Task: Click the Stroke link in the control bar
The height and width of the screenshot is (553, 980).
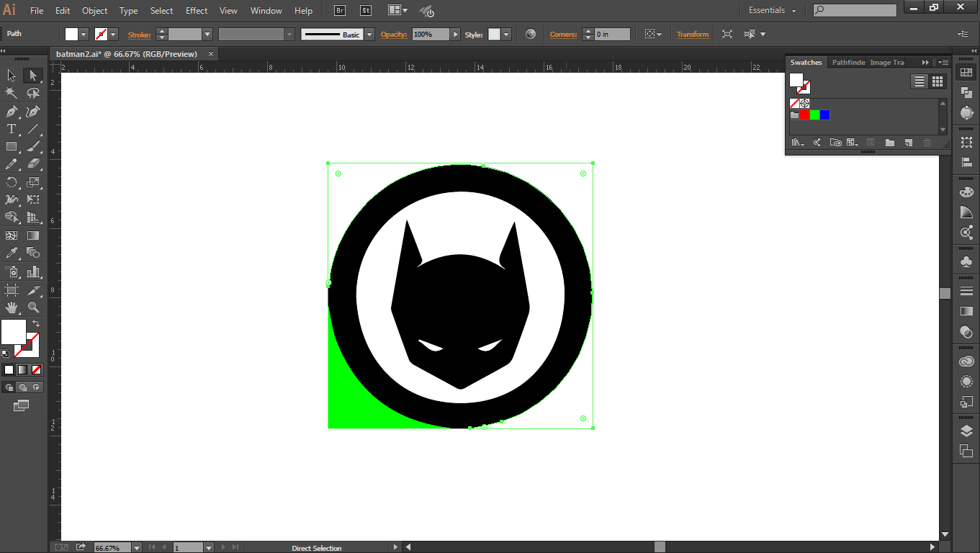Action: point(140,34)
